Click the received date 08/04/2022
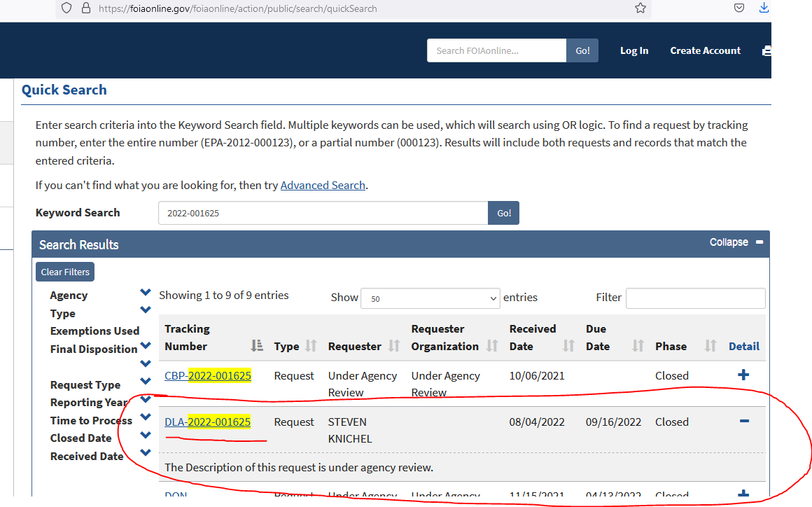Screen dimensions: 812x507 (x=537, y=422)
